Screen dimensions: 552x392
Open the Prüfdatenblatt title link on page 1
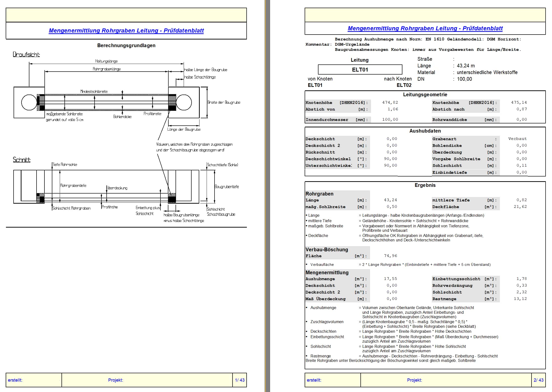126,31
